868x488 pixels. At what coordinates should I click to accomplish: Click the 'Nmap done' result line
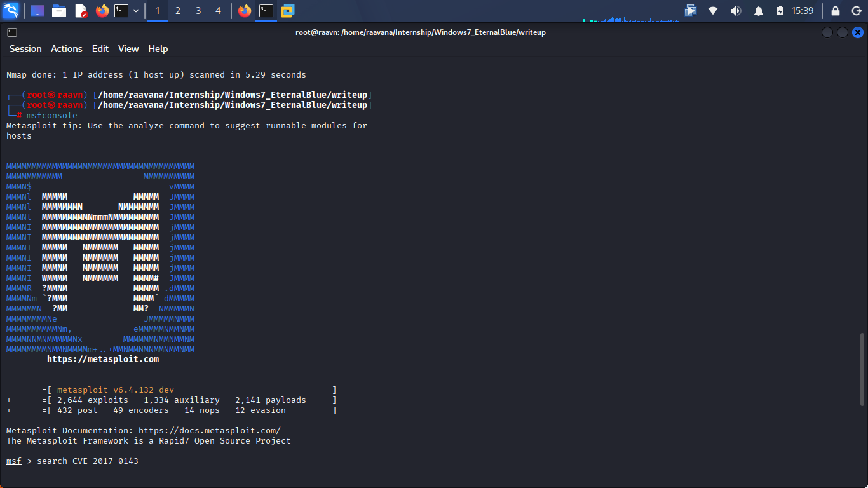click(x=156, y=74)
